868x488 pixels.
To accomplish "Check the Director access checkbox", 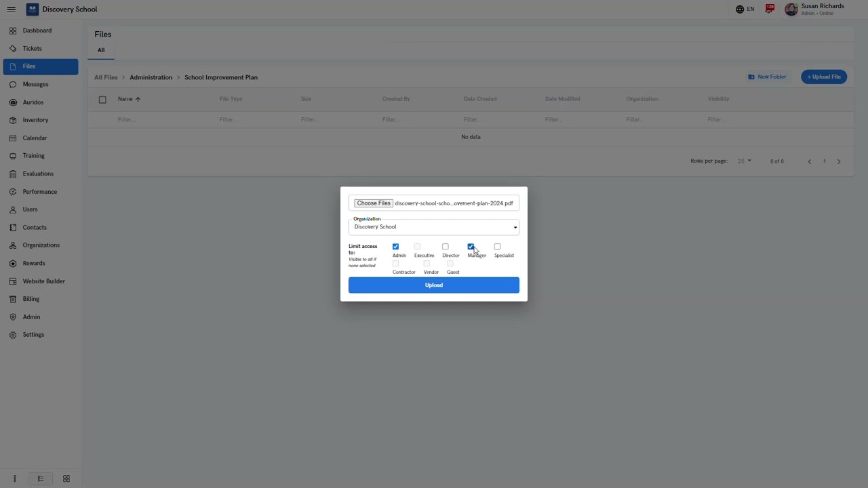I will (x=445, y=247).
